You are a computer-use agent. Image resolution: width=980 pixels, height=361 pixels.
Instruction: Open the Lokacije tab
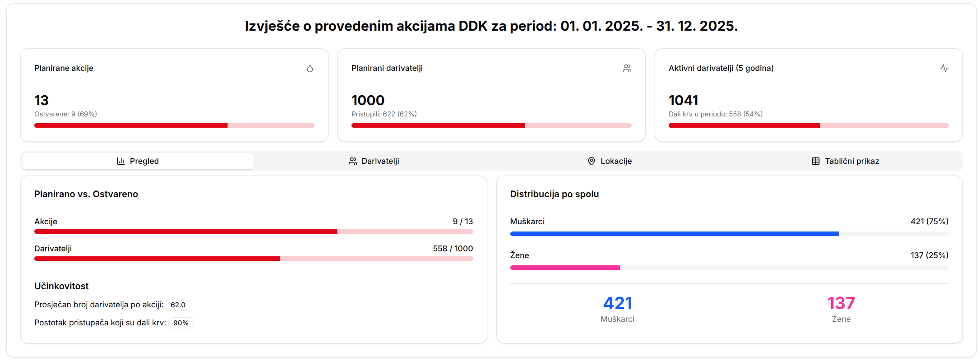tap(610, 161)
